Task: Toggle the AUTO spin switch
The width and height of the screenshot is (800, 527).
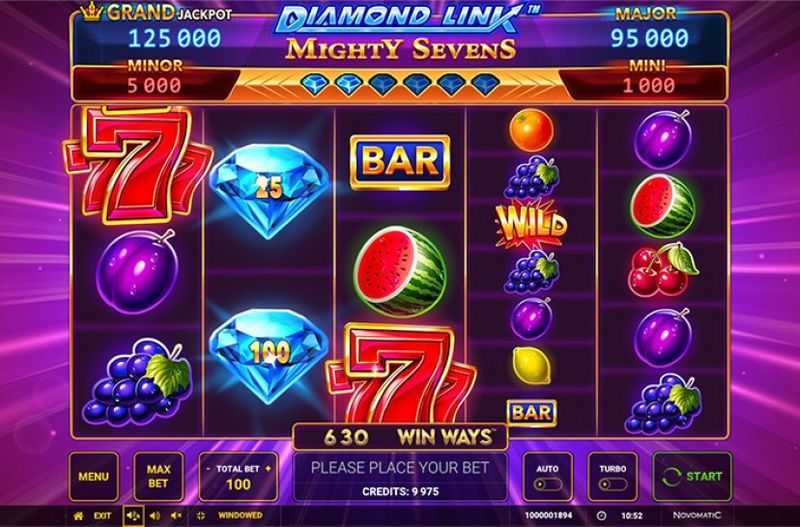Action: click(547, 484)
